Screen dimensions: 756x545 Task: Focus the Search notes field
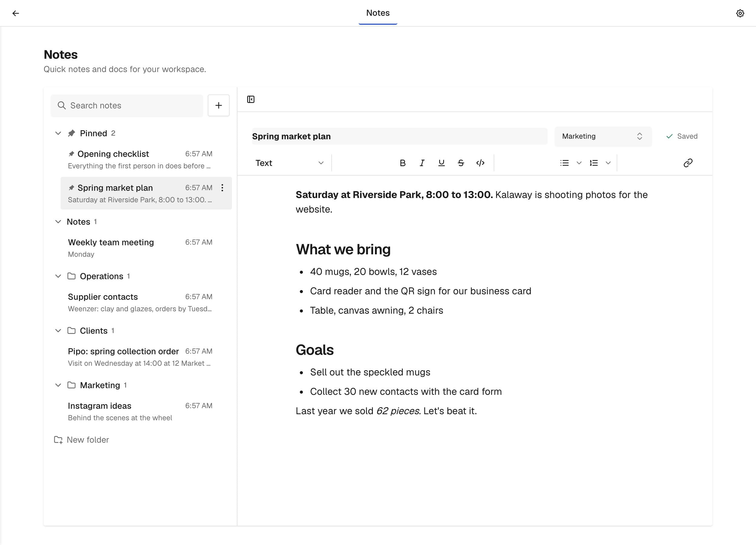(x=127, y=106)
